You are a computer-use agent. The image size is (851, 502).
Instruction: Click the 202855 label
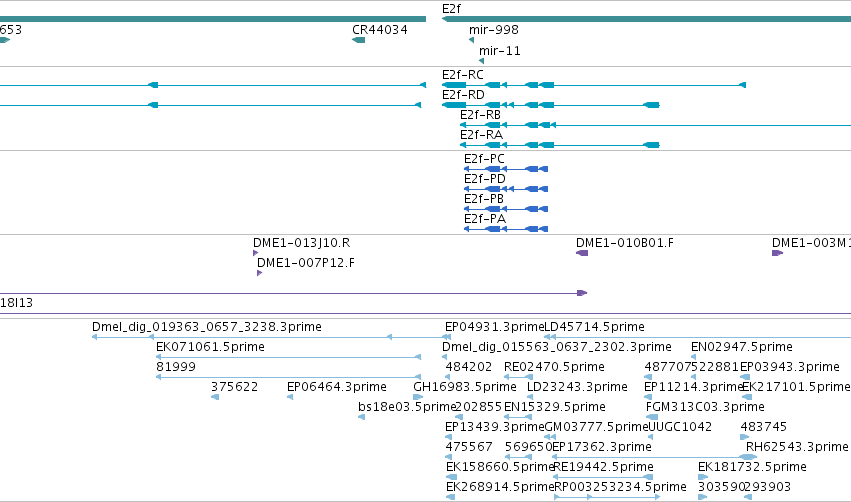point(479,408)
